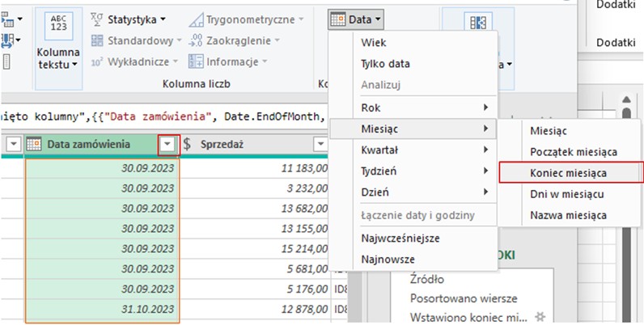Click the date cell 31.10.2023
Image resolution: width=644 pixels, height=325 pixels.
click(x=102, y=309)
